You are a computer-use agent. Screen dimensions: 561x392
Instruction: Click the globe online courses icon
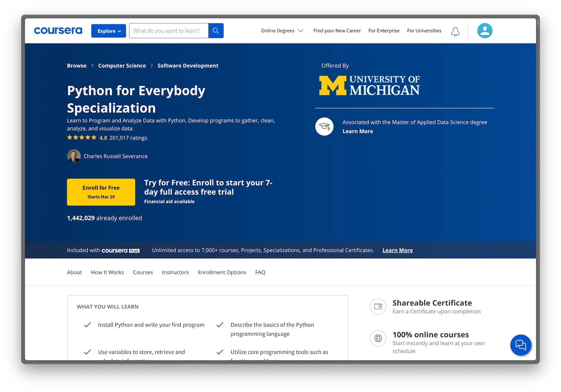[x=378, y=338]
